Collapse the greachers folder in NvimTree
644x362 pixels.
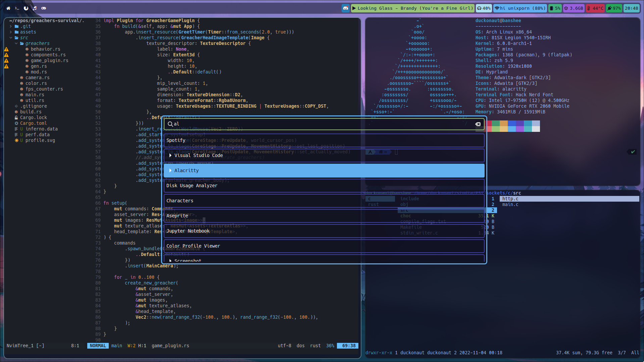pos(16,43)
